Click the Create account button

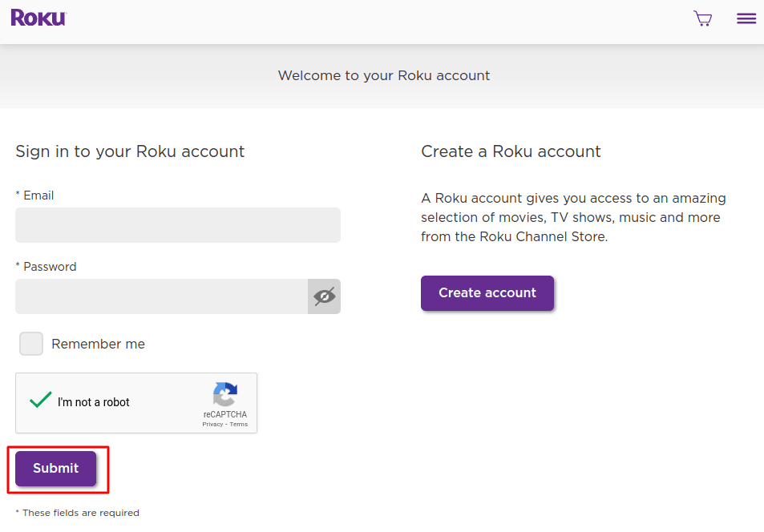click(487, 293)
